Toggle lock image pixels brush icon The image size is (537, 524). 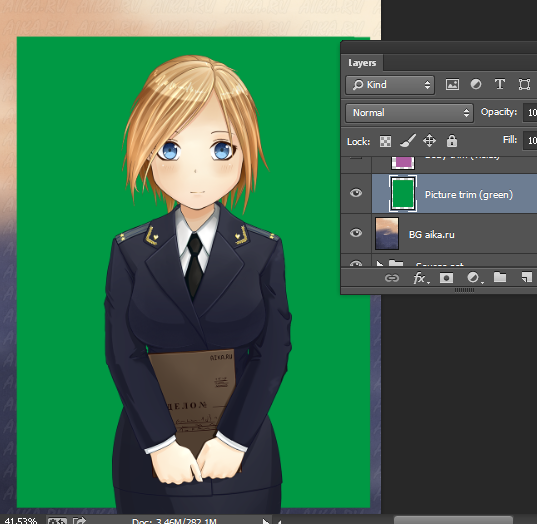click(408, 141)
